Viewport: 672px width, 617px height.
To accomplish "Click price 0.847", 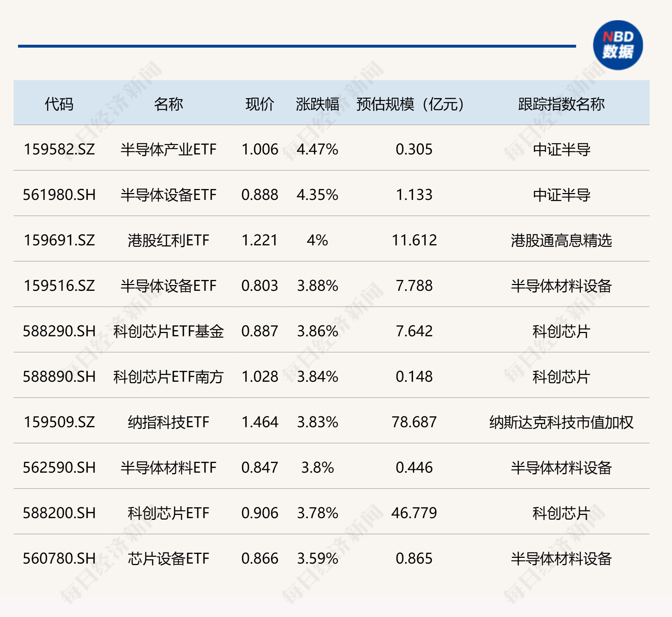I will (x=260, y=468).
